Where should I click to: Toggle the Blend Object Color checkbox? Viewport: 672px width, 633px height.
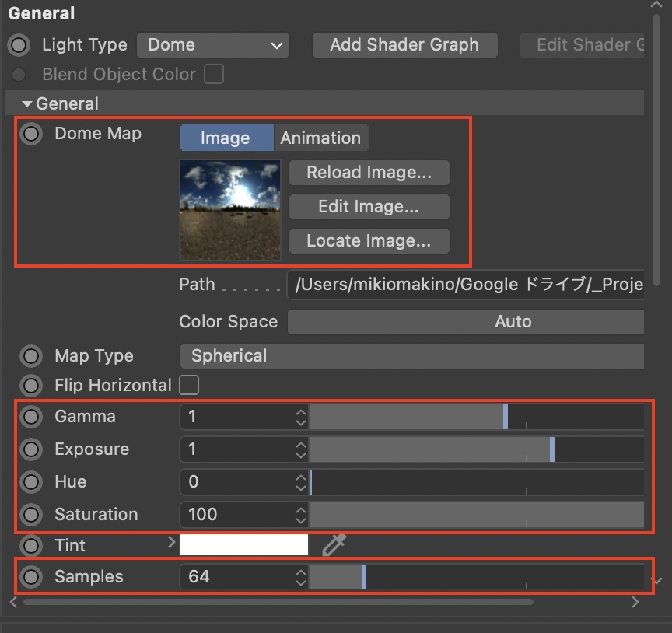(x=213, y=75)
